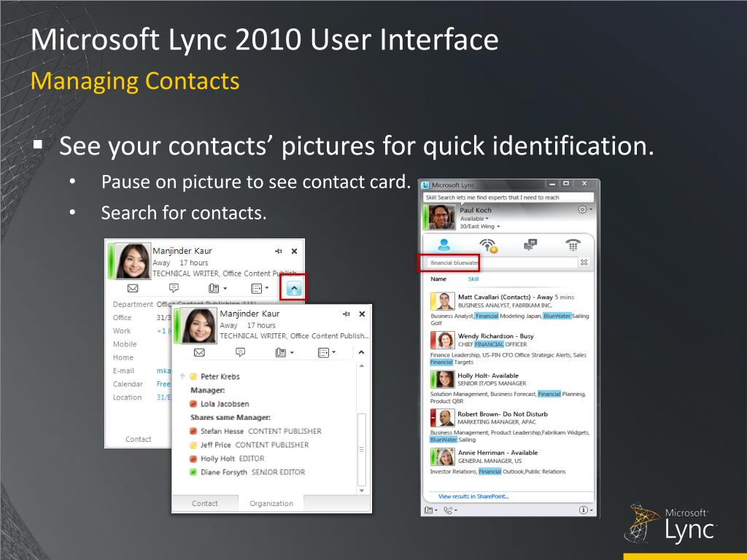Send email from the details card behind
The width and height of the screenshot is (747, 560).
133,288
